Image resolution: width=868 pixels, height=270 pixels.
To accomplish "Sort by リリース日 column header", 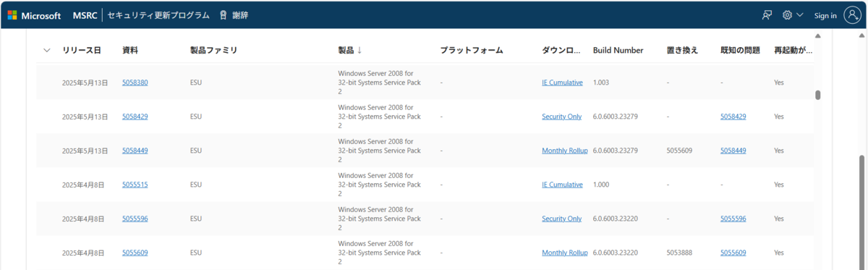I will coord(82,50).
